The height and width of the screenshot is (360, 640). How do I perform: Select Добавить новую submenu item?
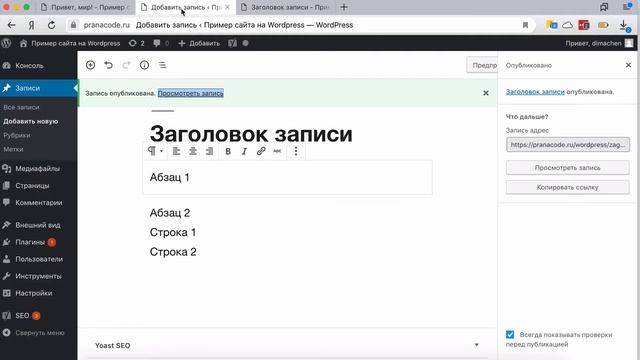click(31, 121)
